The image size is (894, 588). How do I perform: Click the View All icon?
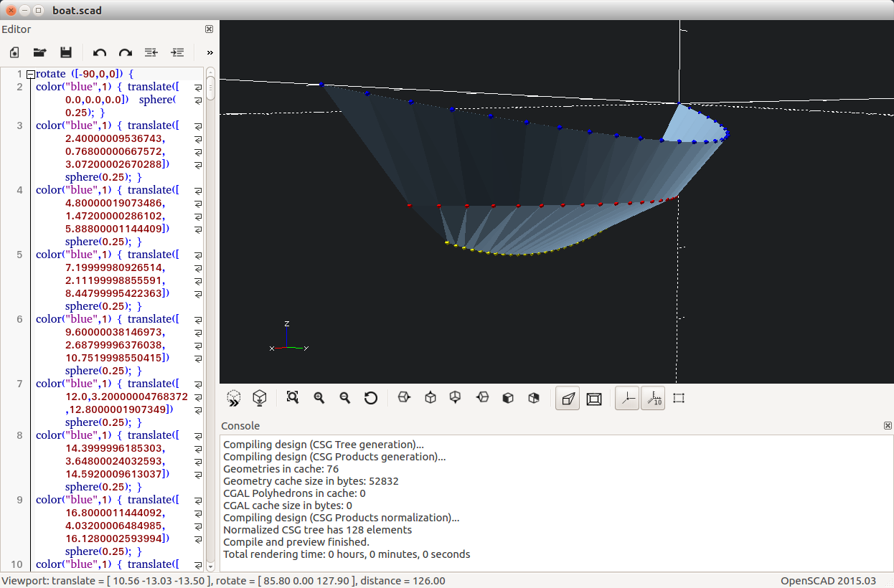click(x=292, y=398)
